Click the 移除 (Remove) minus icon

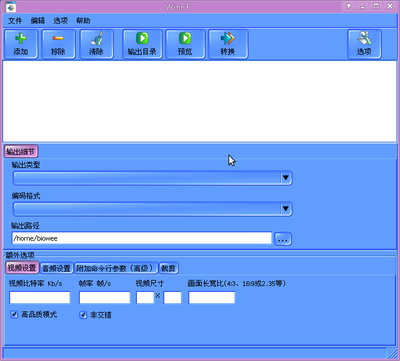pos(58,38)
